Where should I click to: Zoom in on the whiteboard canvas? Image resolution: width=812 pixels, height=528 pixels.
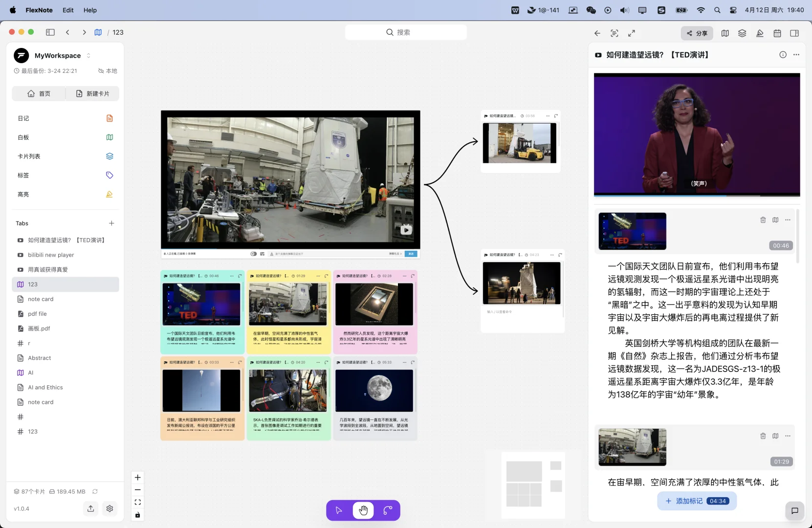tap(138, 478)
